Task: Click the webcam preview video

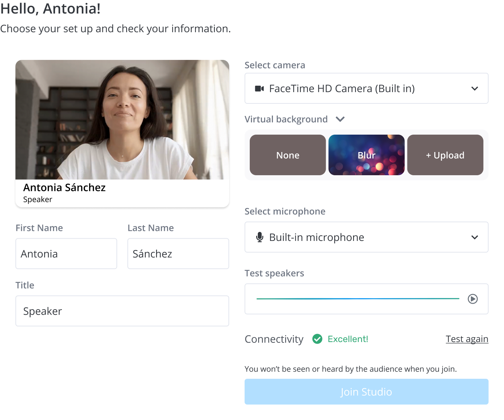Action: coord(122,119)
